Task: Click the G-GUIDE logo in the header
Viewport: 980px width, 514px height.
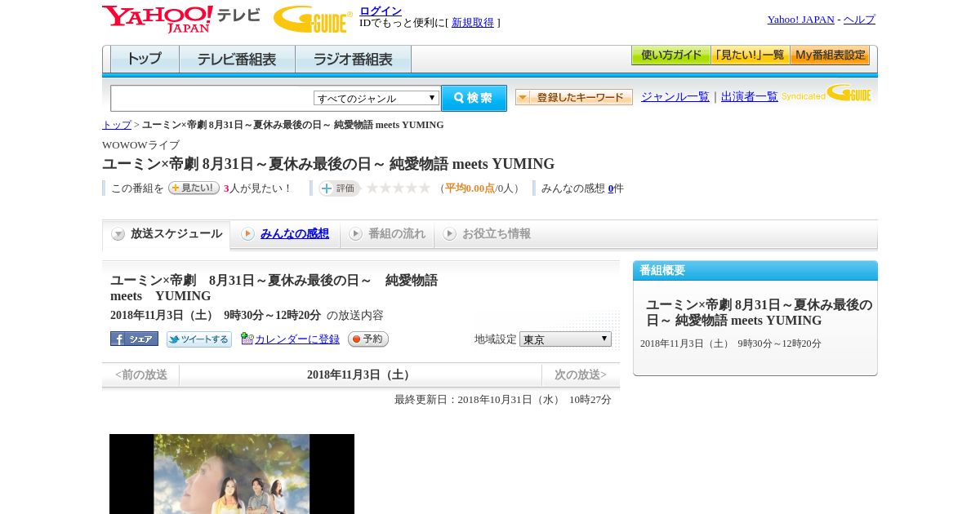Action: click(x=313, y=19)
